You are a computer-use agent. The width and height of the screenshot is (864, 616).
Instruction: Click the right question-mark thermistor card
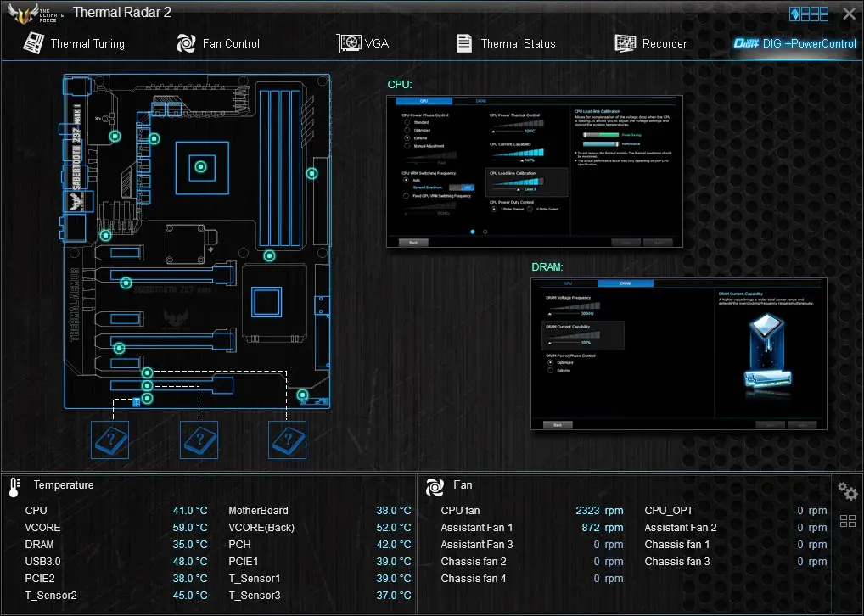287,440
